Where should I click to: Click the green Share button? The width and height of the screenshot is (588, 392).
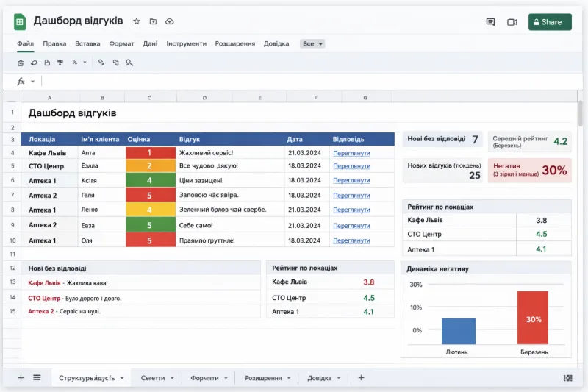point(550,22)
